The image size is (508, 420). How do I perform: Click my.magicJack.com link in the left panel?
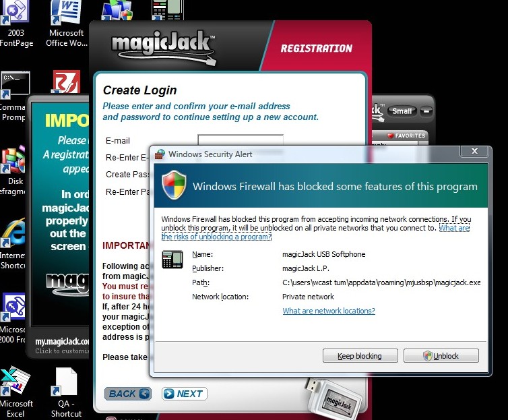pos(62,342)
